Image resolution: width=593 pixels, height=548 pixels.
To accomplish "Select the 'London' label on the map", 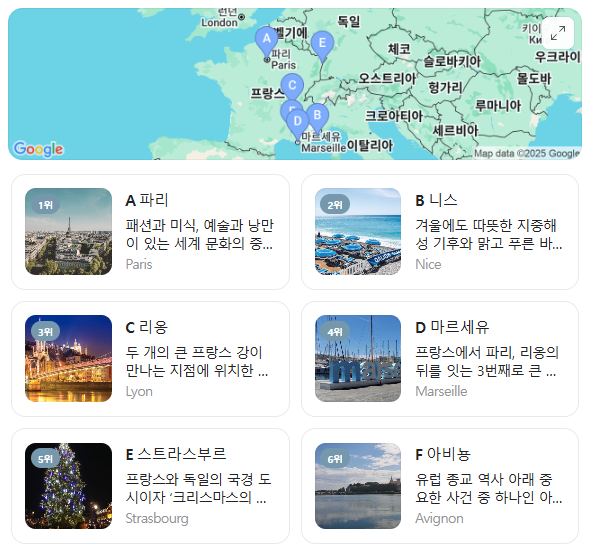I will coord(219,23).
